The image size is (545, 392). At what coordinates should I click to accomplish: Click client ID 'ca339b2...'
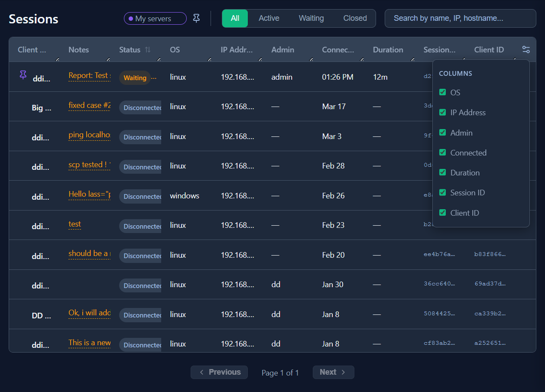tap(490, 314)
